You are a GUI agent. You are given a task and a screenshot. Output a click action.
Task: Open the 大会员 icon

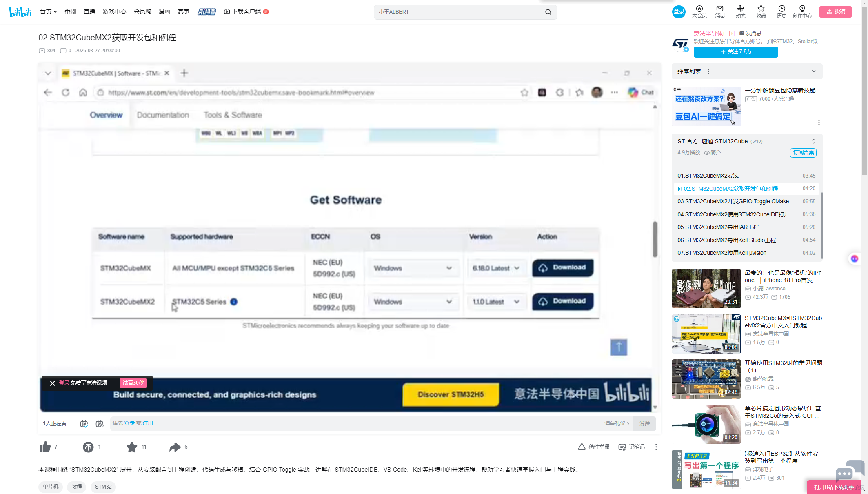pos(699,11)
